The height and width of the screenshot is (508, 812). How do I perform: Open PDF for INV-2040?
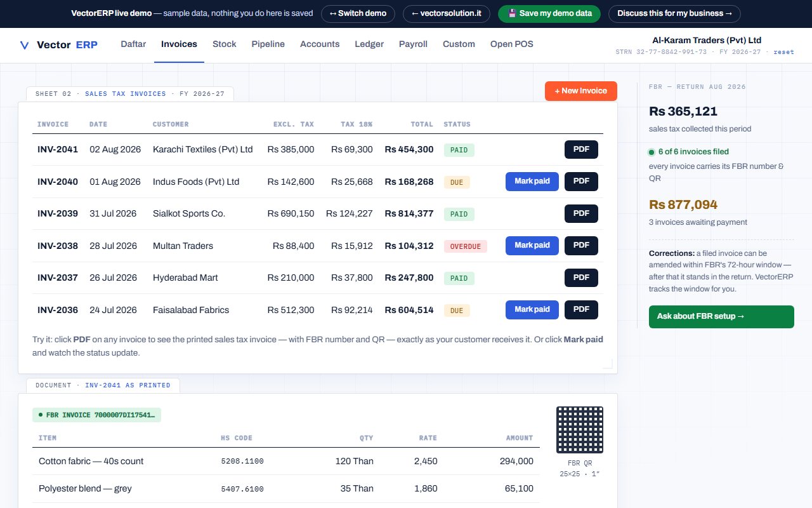coord(581,182)
